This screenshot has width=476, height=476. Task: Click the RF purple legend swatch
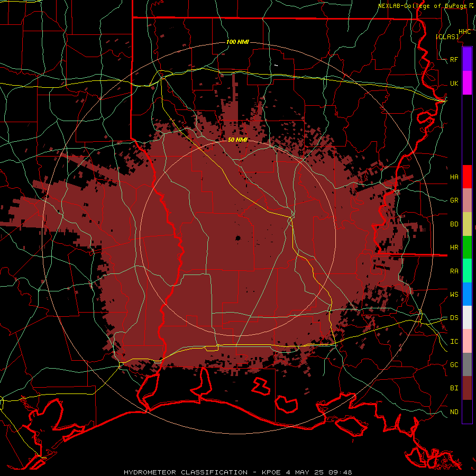(467, 59)
